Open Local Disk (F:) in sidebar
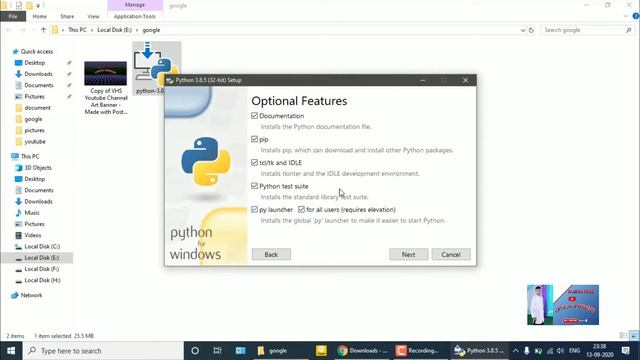This screenshot has width=640, height=360. (41, 269)
